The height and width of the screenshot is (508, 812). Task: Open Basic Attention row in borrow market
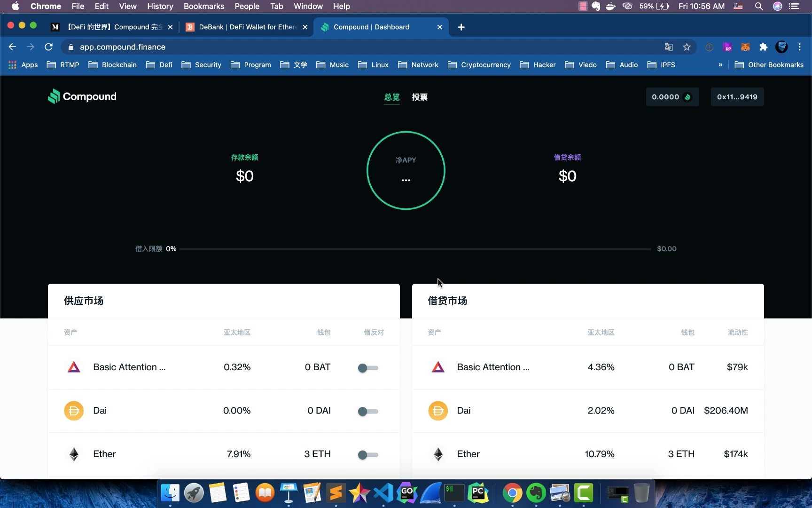coord(588,367)
